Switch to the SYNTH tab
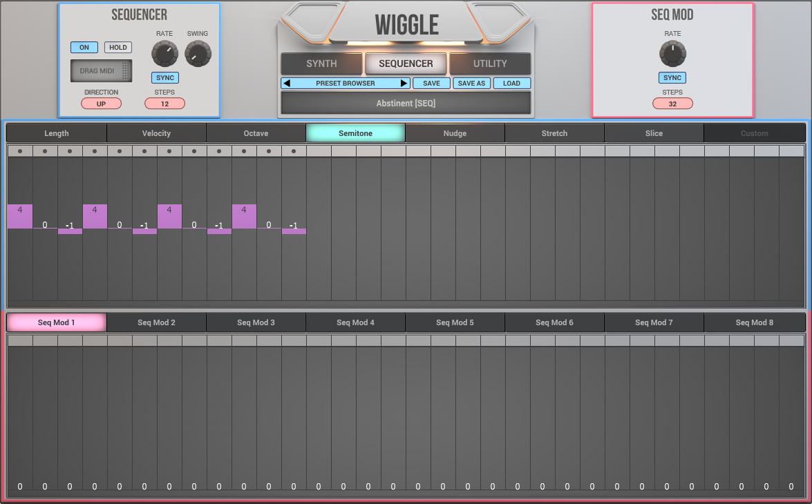 coord(321,64)
